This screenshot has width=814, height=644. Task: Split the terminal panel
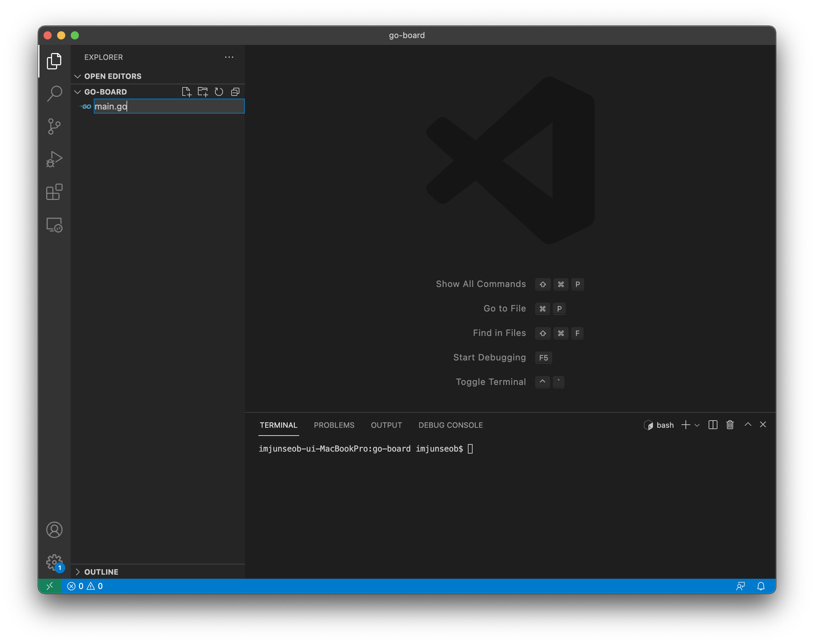(713, 425)
